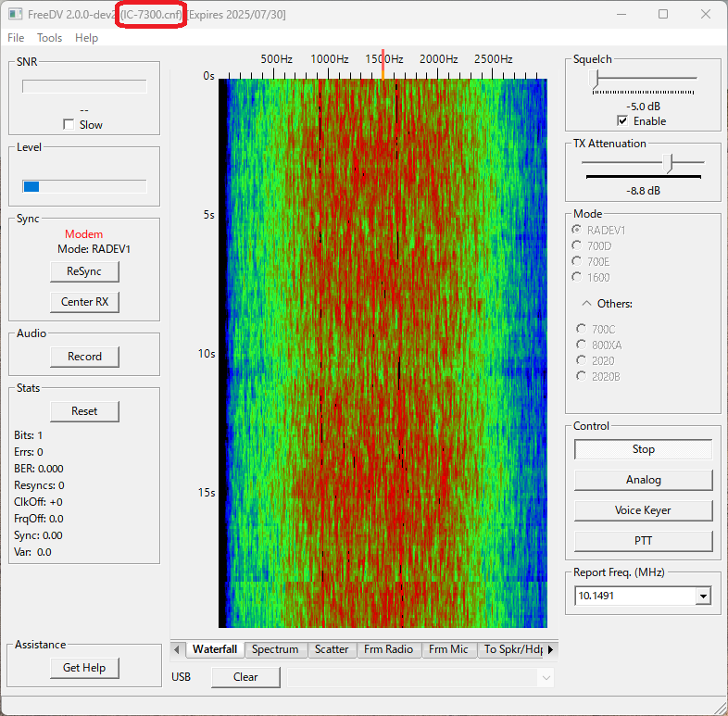The width and height of the screenshot is (728, 716).
Task: Open the File menu
Action: click(16, 38)
